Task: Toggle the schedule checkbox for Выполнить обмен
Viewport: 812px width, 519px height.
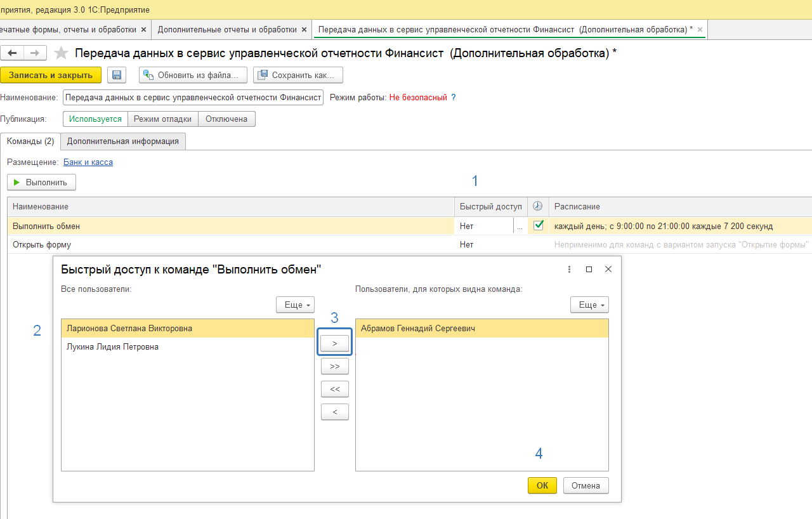Action: click(539, 225)
